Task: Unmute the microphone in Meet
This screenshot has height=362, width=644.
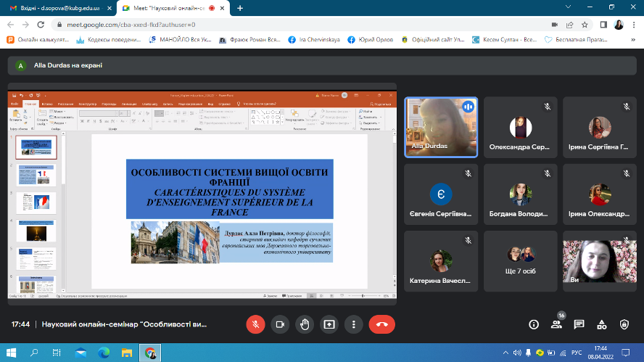Action: pyautogui.click(x=255, y=324)
